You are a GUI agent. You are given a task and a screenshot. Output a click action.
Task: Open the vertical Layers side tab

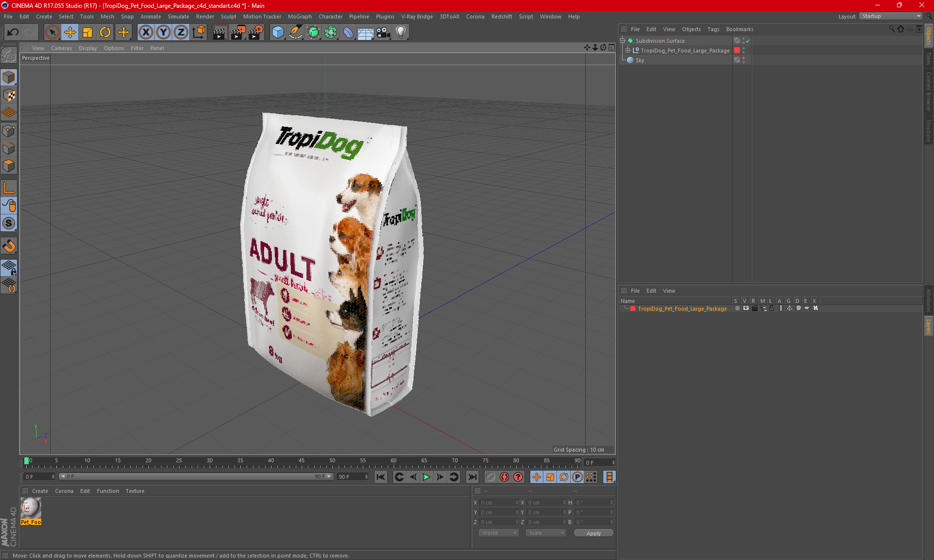tap(928, 327)
